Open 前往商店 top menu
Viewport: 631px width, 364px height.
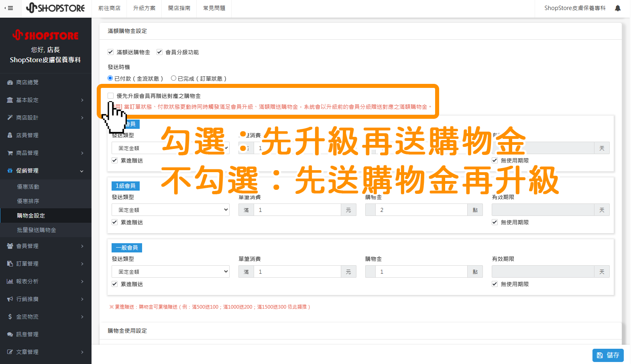tap(109, 8)
